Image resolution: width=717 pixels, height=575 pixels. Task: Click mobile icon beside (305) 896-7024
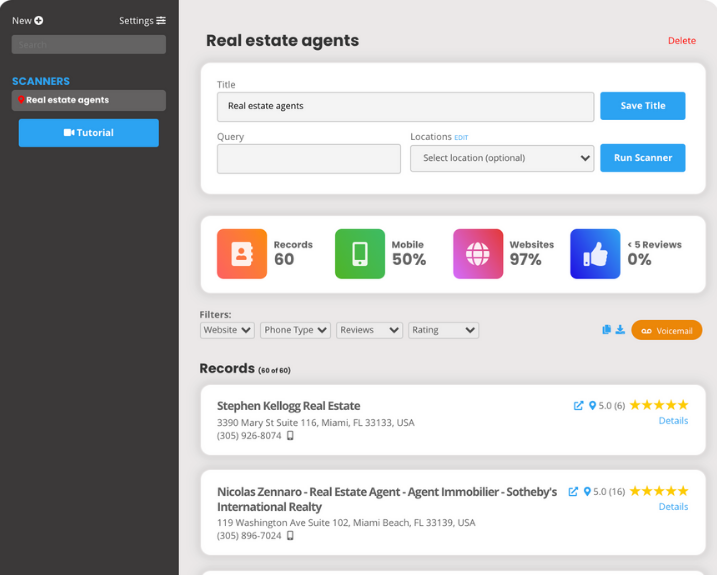pos(290,536)
